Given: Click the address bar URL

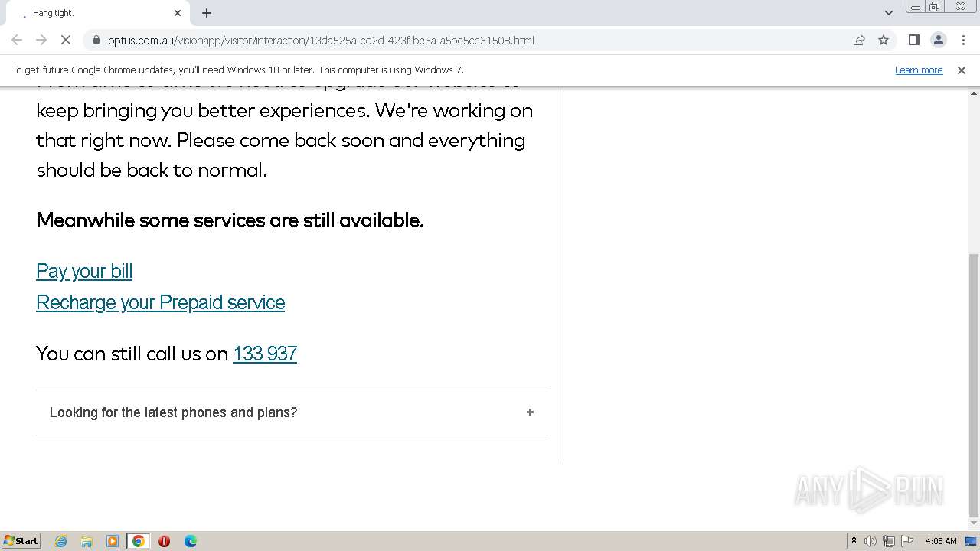Looking at the screenshot, I should 321,40.
